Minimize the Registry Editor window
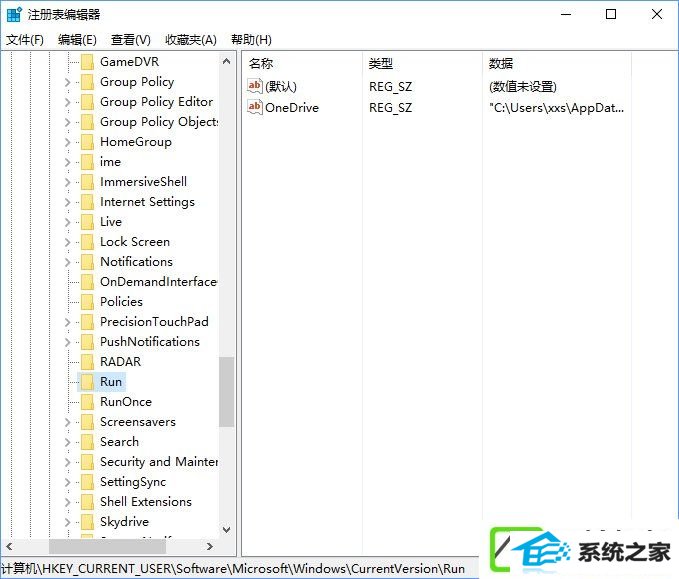679x579 pixels. [566, 14]
